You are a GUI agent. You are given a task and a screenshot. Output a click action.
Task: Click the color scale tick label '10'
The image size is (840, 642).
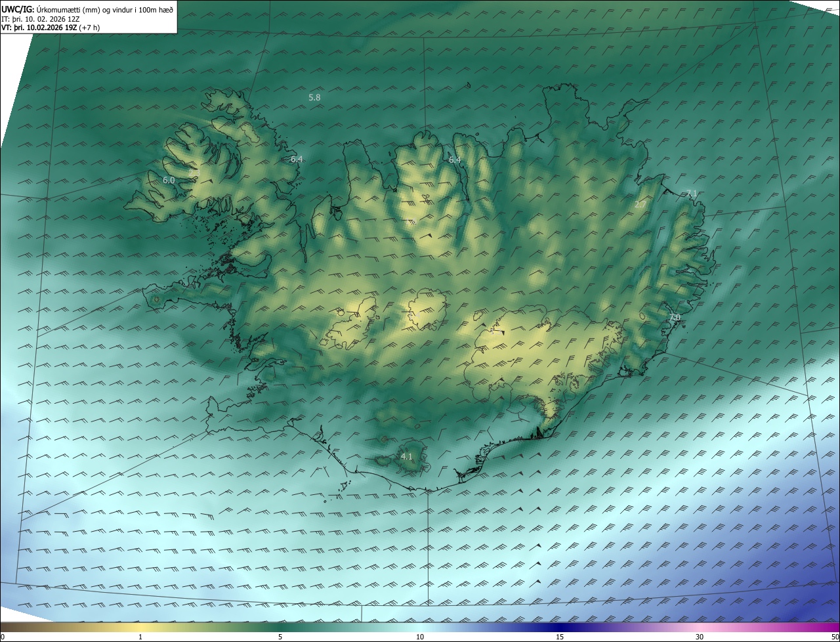click(x=420, y=637)
